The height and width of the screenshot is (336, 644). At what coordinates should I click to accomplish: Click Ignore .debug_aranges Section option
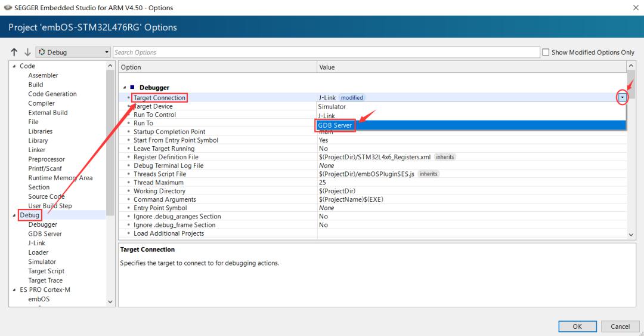(177, 216)
